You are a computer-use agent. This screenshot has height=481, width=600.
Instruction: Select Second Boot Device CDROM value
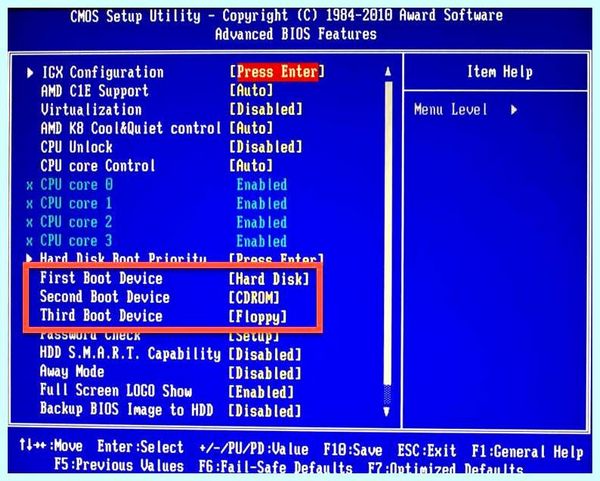(x=254, y=297)
